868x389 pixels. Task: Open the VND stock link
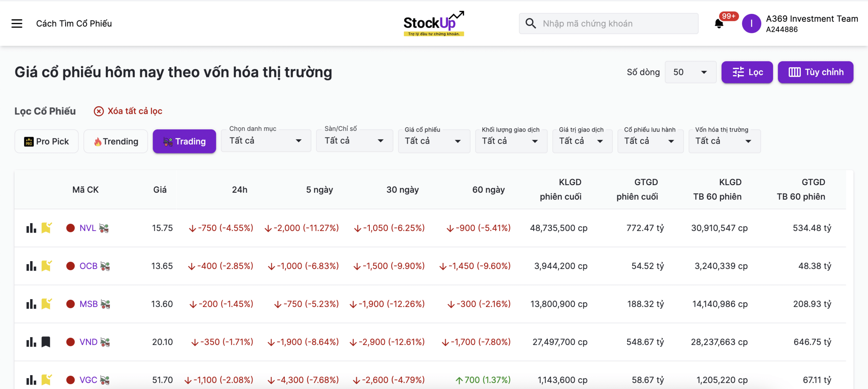click(88, 342)
